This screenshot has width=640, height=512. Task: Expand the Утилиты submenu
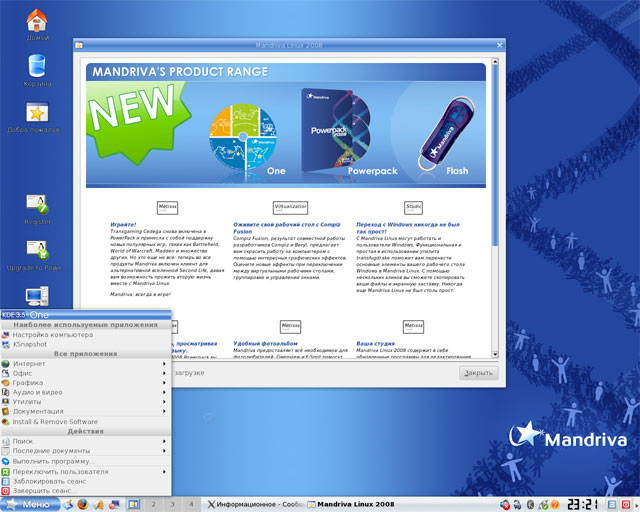tap(86, 402)
